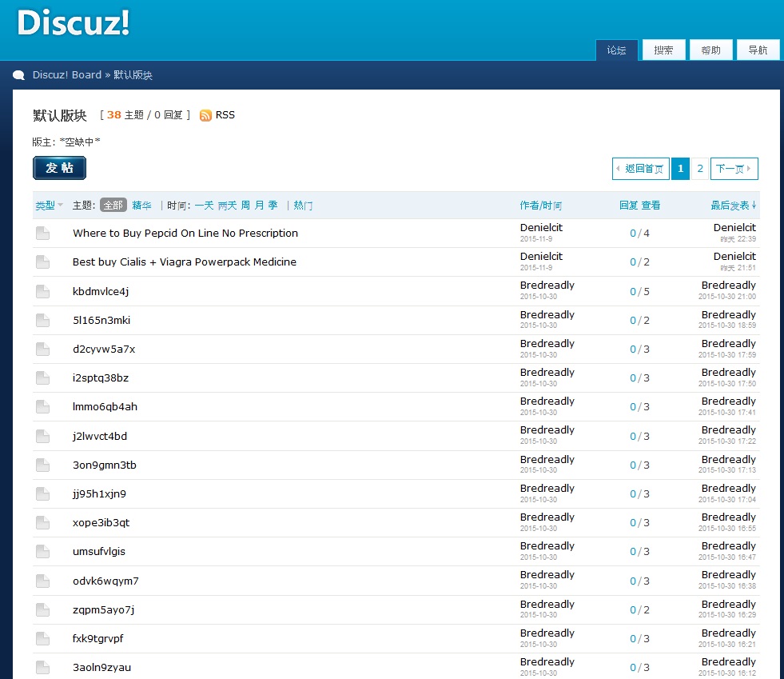This screenshot has height=679, width=784.
Task: Click 返回首页 return home button
Action: coord(641,169)
